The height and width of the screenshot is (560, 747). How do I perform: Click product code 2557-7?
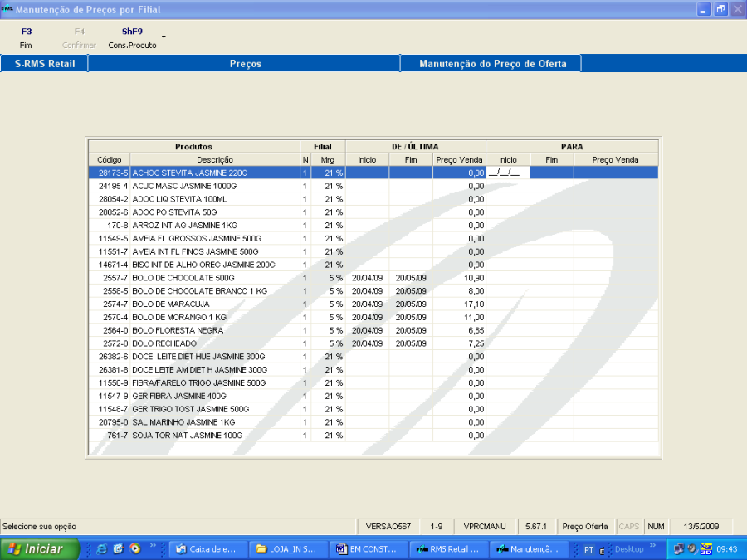pos(115,278)
